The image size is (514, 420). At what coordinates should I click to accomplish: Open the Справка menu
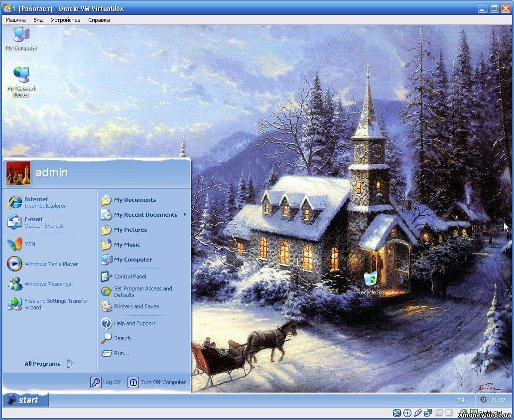pos(99,20)
